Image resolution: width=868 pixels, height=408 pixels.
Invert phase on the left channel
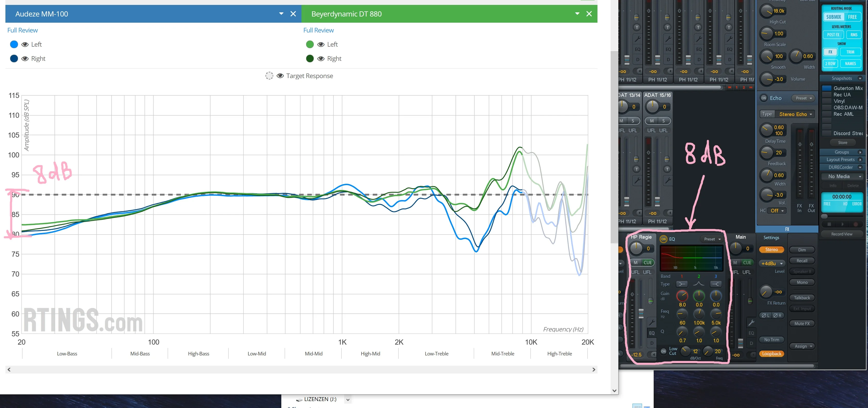[765, 316]
